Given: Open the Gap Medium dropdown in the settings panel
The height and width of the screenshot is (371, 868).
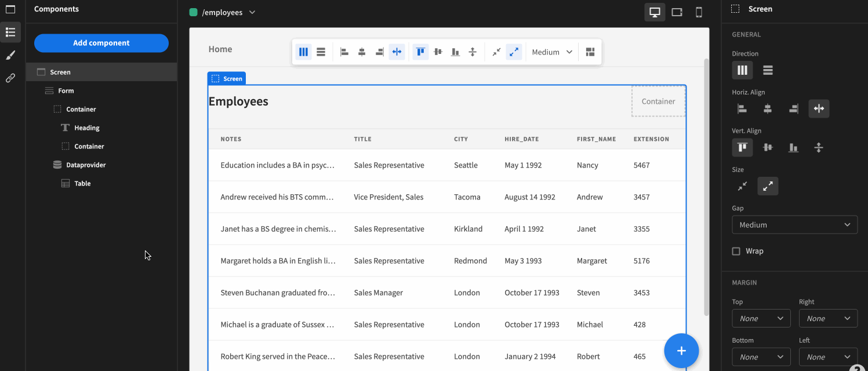Looking at the screenshot, I should point(794,225).
